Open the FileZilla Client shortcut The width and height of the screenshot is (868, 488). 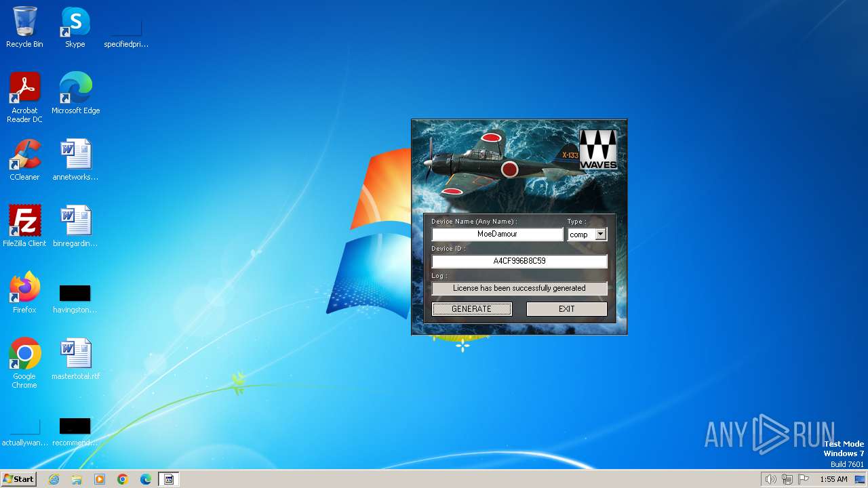click(x=24, y=226)
